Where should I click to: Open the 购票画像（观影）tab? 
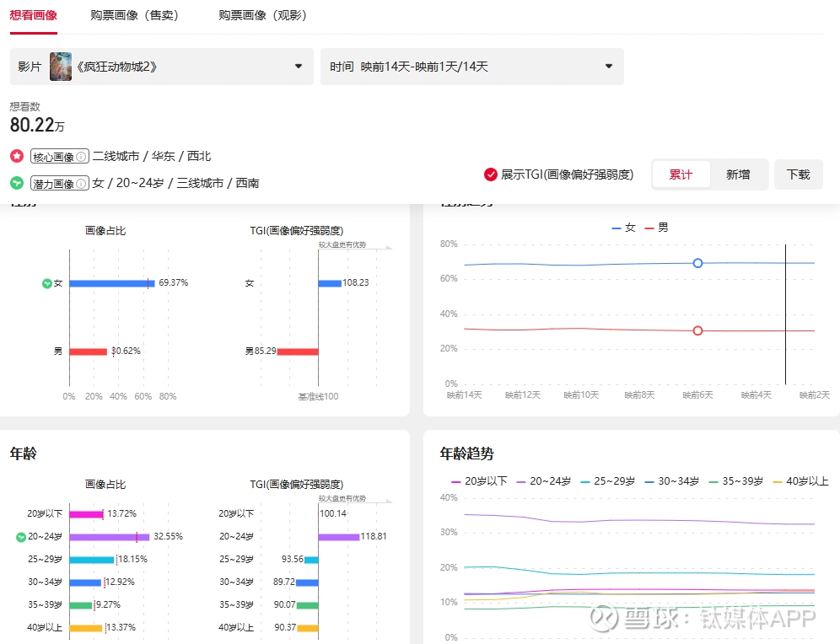tap(262, 15)
